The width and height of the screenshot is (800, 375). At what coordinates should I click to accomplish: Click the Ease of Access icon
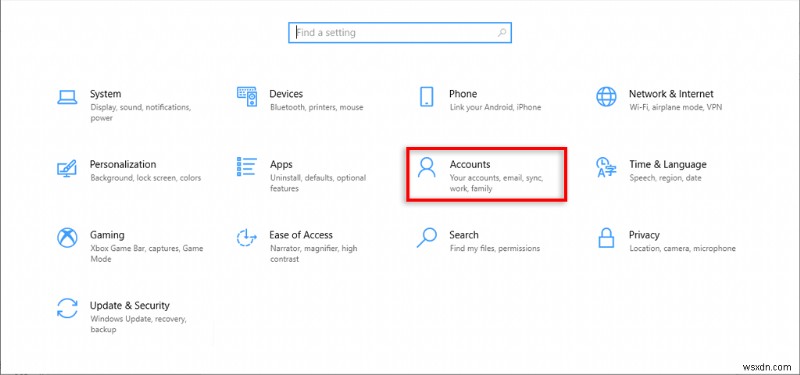(247, 238)
